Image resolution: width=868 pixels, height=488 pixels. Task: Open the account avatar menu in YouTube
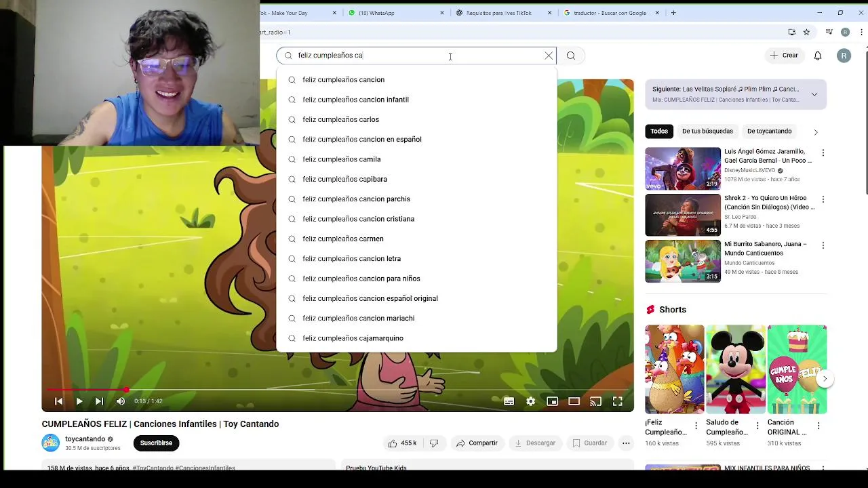click(844, 56)
